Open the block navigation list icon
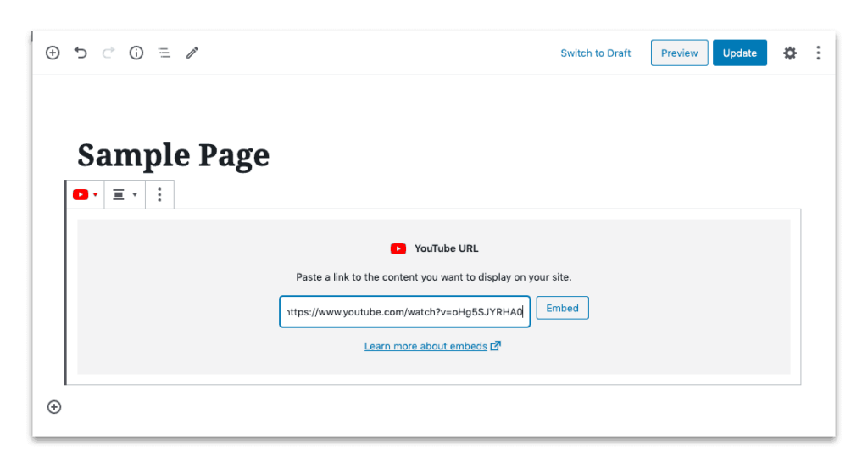 coord(164,53)
